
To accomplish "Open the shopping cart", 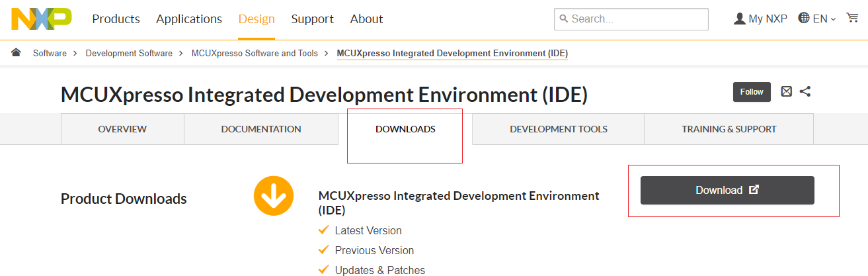I will [x=852, y=19].
